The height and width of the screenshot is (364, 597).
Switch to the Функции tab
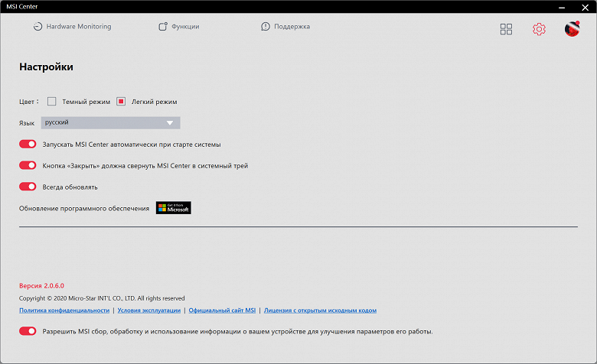[x=185, y=27]
